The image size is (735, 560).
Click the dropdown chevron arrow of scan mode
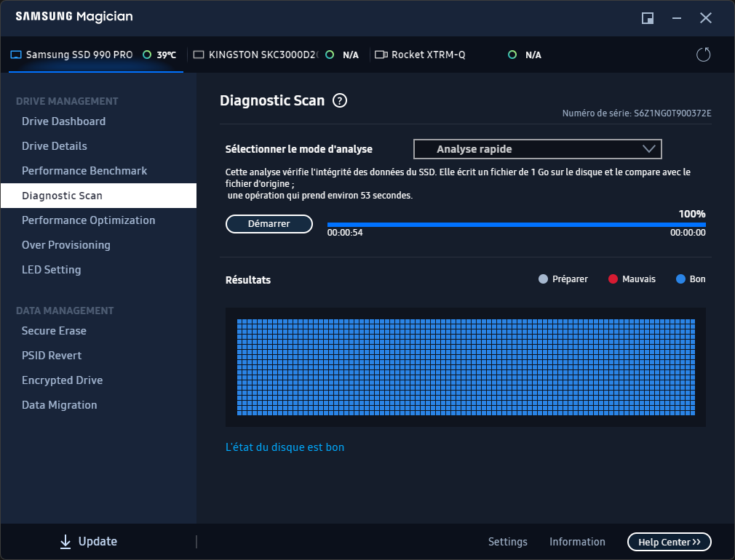tap(648, 149)
